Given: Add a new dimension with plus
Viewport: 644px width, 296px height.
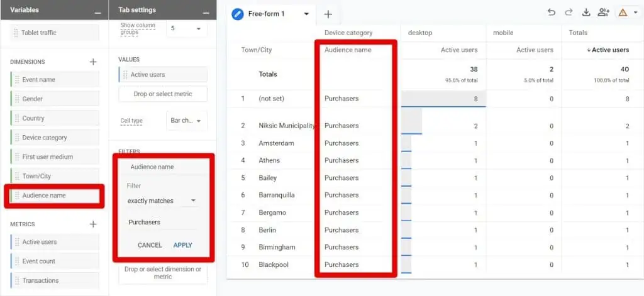Looking at the screenshot, I should (x=93, y=62).
